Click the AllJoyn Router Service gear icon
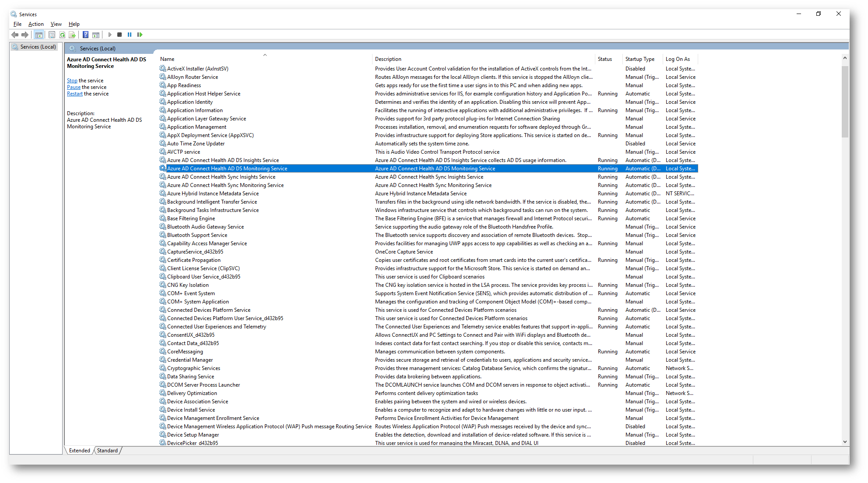The height and width of the screenshot is (483, 868). tap(162, 77)
